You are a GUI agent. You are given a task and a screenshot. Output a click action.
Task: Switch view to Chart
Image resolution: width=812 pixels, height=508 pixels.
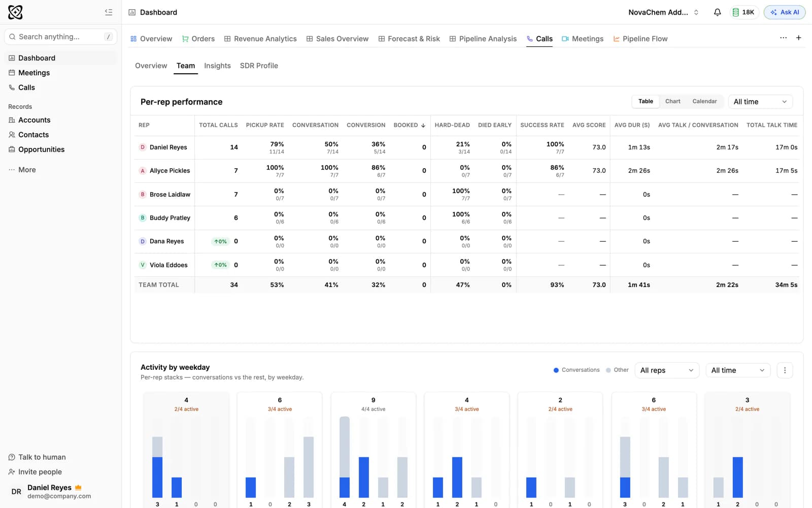pos(673,102)
